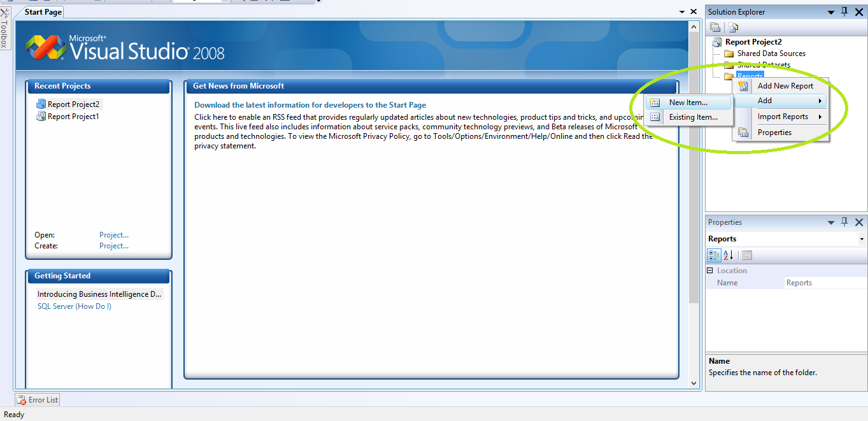Pin the Properties panel
The image size is (868, 421).
click(x=845, y=222)
